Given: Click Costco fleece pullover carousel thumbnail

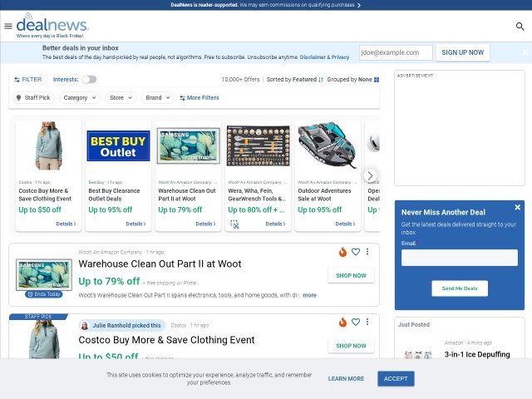Looking at the screenshot, I should coord(48,146).
